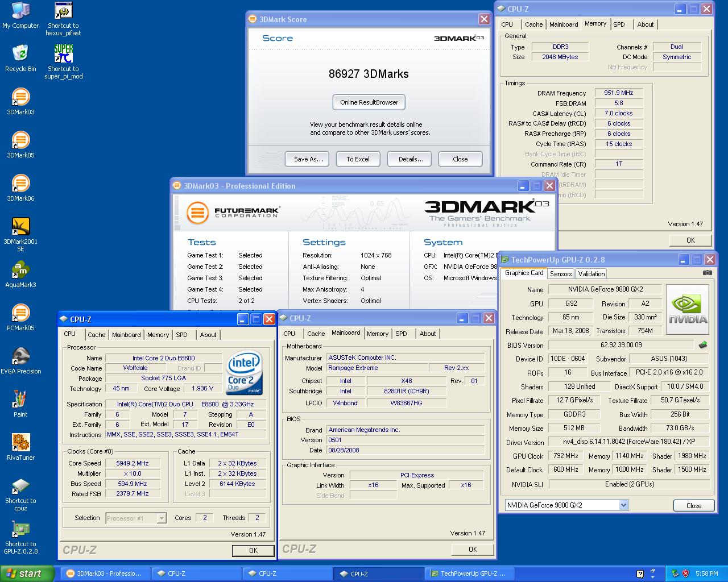The height and width of the screenshot is (582, 728).
Task: Click the help question mark tray icon
Action: (x=640, y=574)
